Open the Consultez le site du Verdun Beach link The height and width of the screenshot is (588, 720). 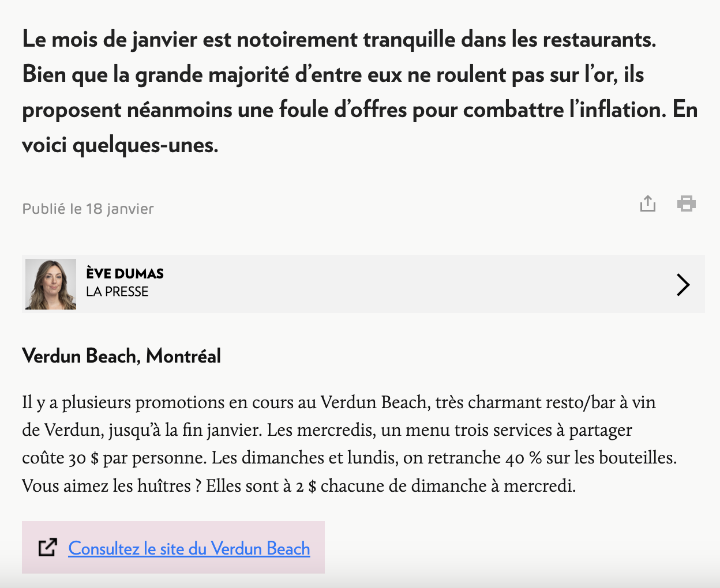tap(189, 548)
